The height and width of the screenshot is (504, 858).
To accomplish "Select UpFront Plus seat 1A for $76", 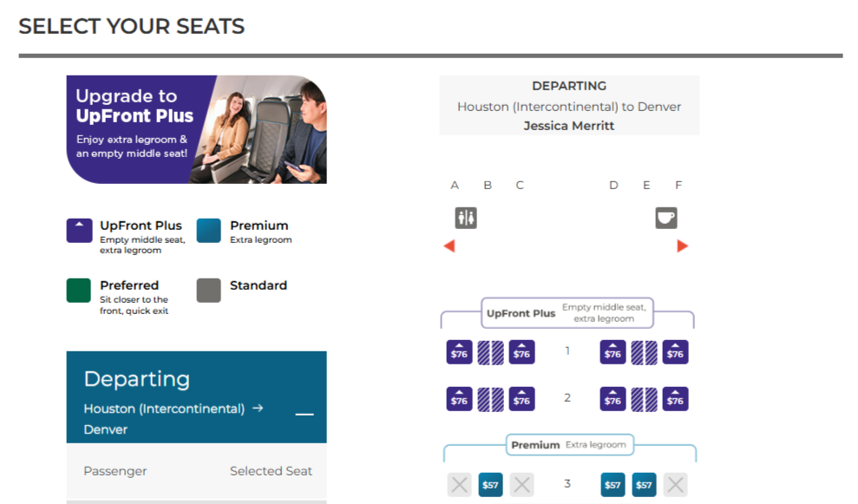I will point(459,352).
